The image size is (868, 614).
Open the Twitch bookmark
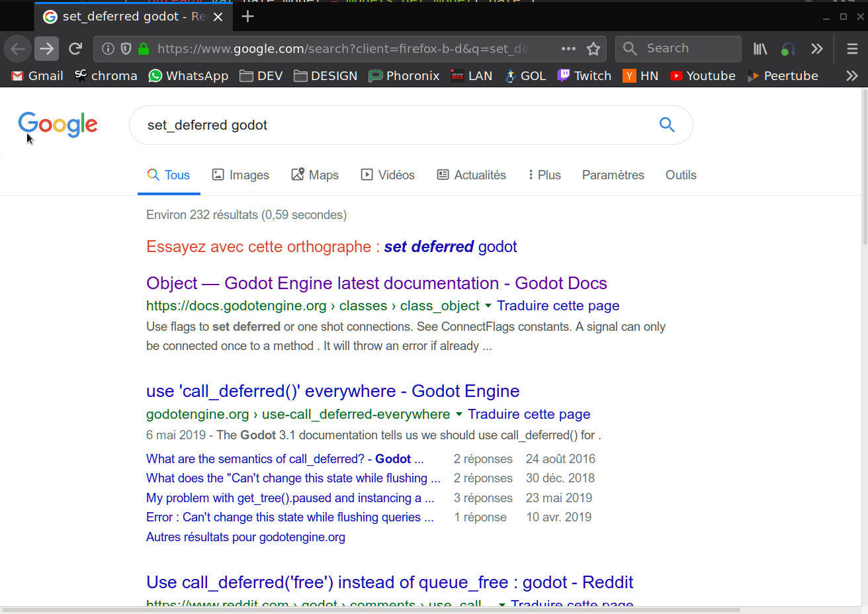pyautogui.click(x=584, y=75)
